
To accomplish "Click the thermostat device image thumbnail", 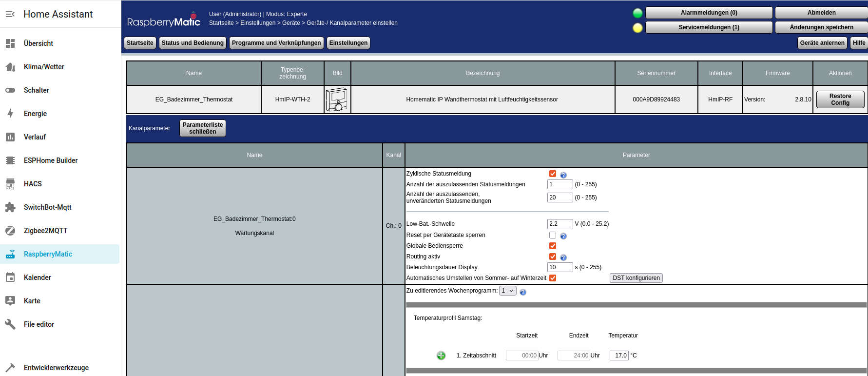I will click(x=337, y=99).
